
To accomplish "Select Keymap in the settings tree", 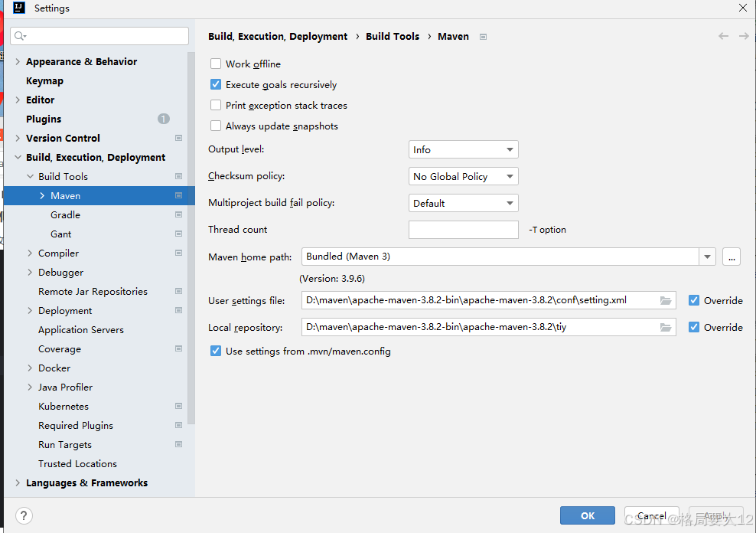I will click(x=44, y=81).
